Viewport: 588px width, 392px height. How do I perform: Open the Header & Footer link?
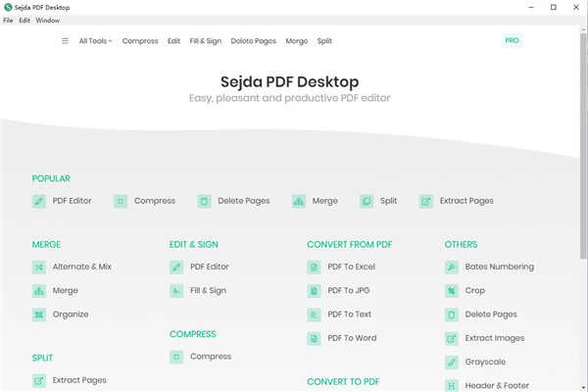click(497, 385)
